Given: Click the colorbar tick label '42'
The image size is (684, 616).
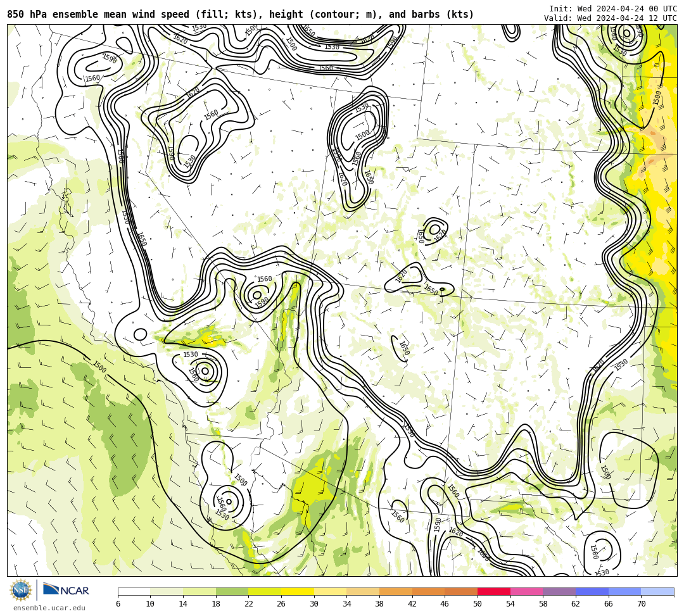Looking at the screenshot, I should 412,604.
